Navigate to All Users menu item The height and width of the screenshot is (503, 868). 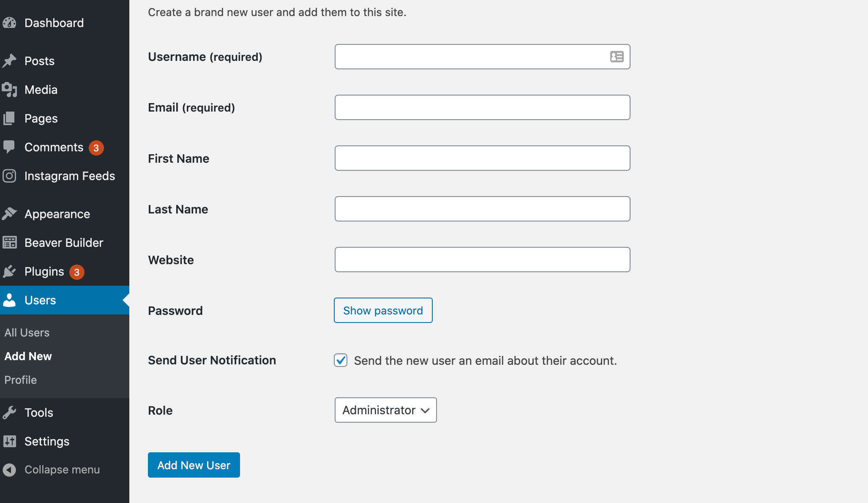coord(26,332)
